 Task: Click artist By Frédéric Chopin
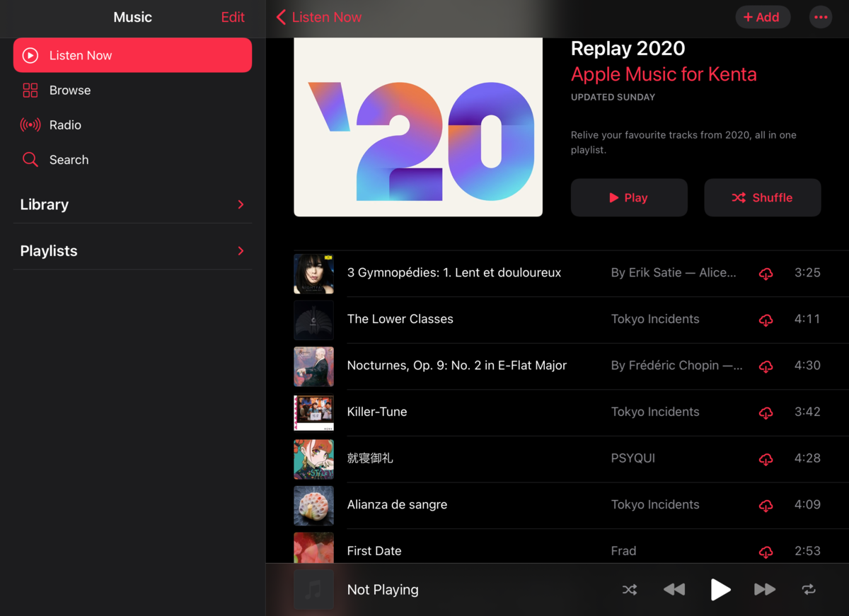[x=677, y=366]
